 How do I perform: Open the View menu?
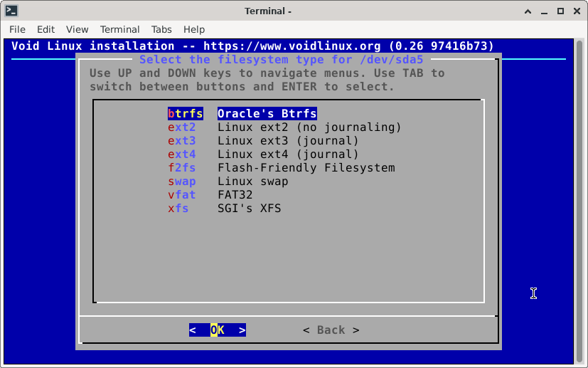click(77, 29)
